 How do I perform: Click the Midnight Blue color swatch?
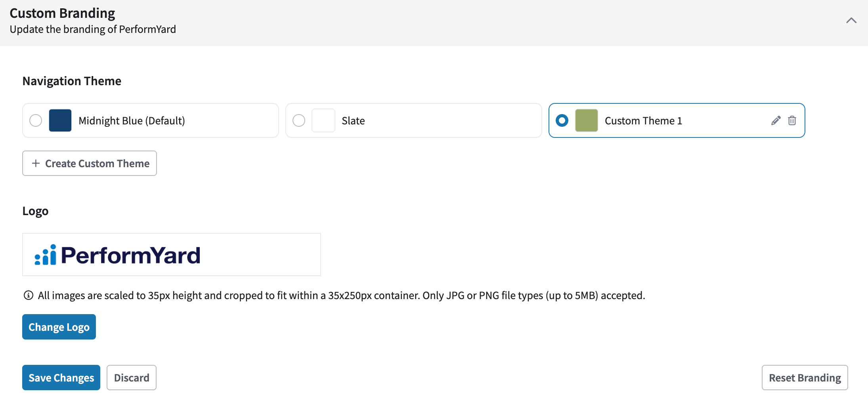pos(60,120)
